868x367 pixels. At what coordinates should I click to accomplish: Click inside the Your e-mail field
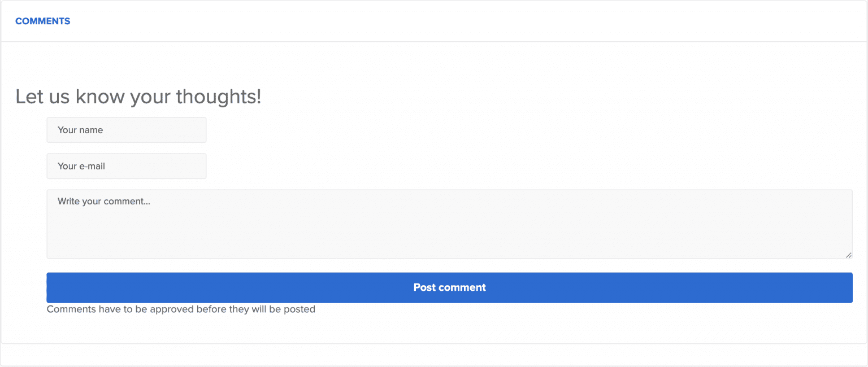pyautogui.click(x=125, y=166)
